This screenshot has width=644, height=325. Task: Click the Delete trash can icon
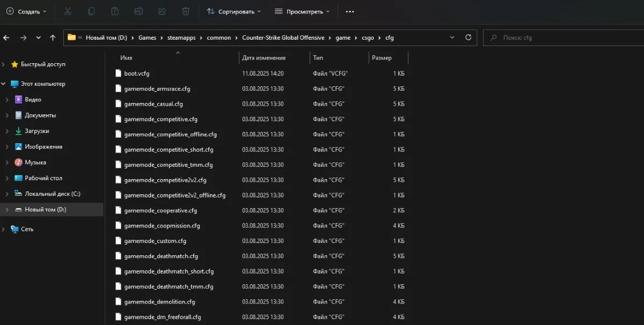click(x=186, y=11)
